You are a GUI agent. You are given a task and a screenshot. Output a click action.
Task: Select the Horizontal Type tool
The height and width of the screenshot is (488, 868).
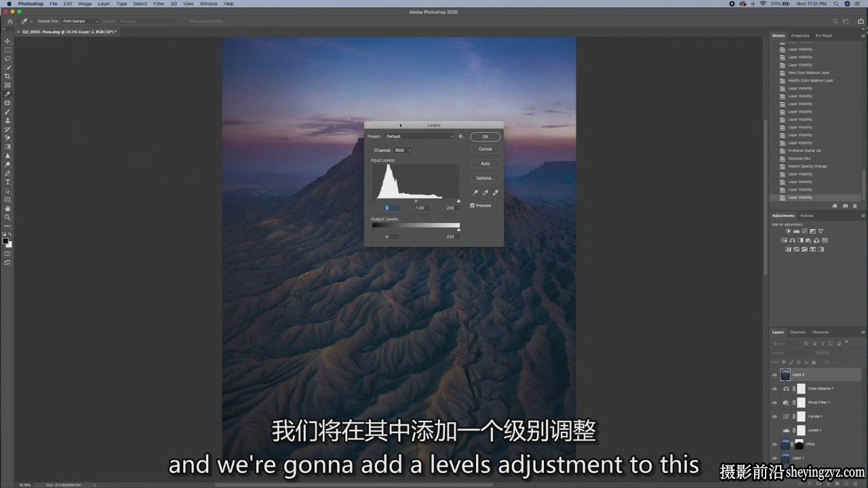click(7, 182)
